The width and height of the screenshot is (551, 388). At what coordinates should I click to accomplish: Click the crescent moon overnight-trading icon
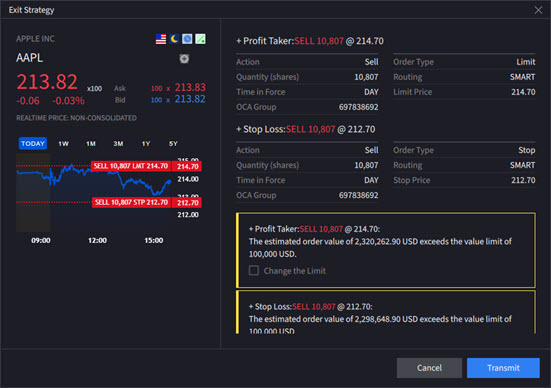[x=174, y=39]
